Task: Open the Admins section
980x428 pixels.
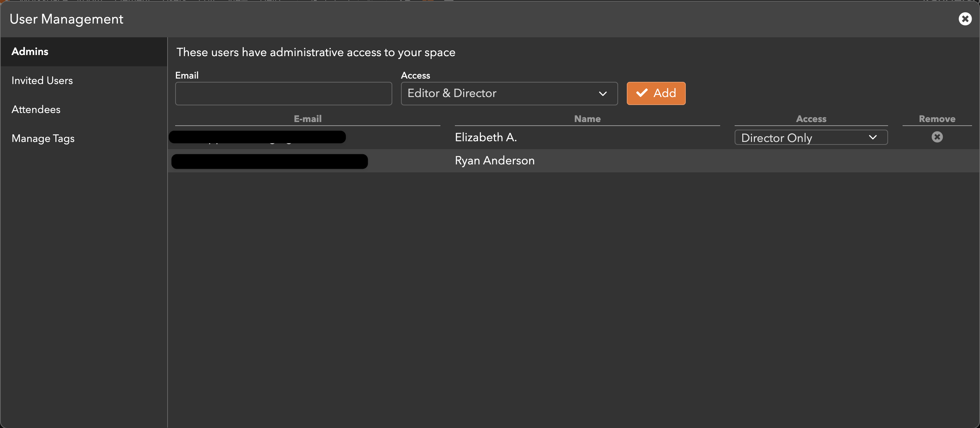Action: [30, 51]
